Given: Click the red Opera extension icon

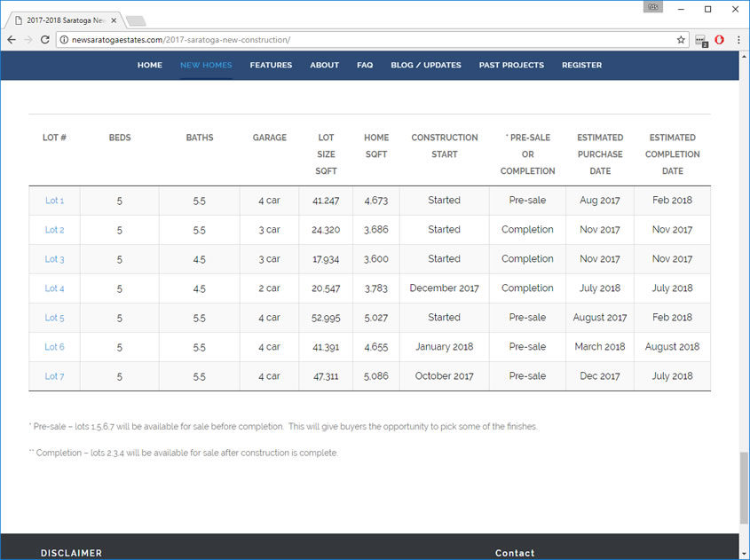Looking at the screenshot, I should coord(719,40).
